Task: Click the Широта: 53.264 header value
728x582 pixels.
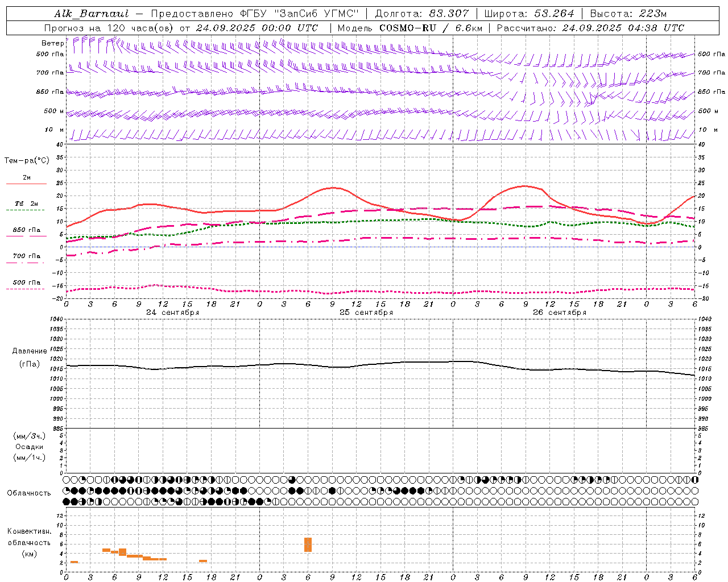Action: point(529,14)
